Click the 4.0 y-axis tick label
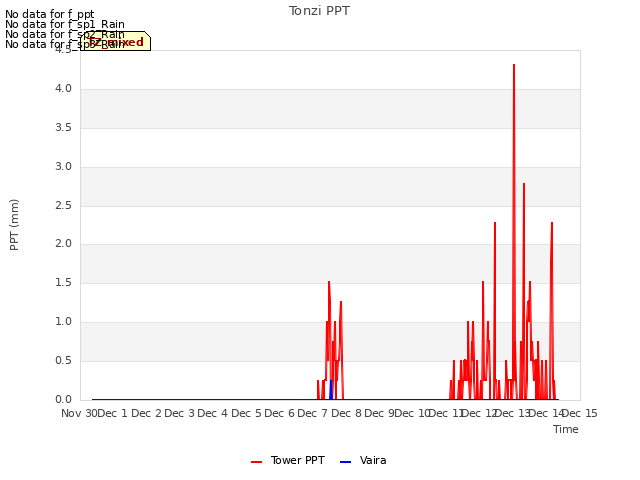Screen dimensions: 640x480 (x=63, y=89)
